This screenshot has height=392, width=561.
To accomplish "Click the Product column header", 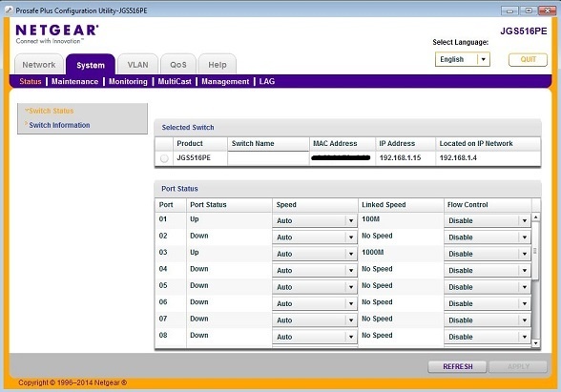I will [x=200, y=143].
